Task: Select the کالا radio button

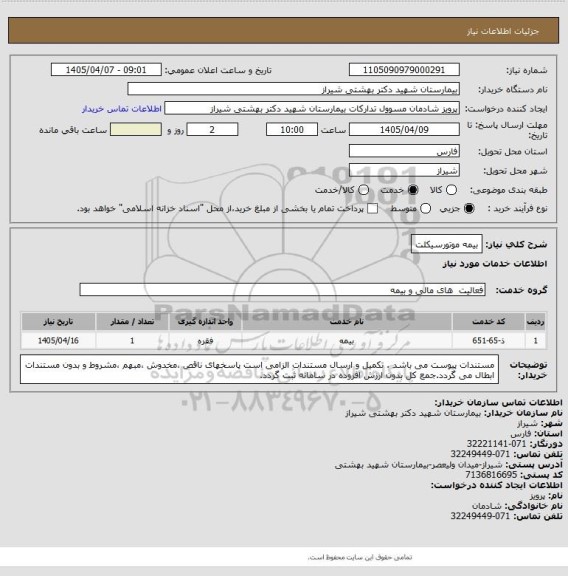Action: [x=451, y=190]
